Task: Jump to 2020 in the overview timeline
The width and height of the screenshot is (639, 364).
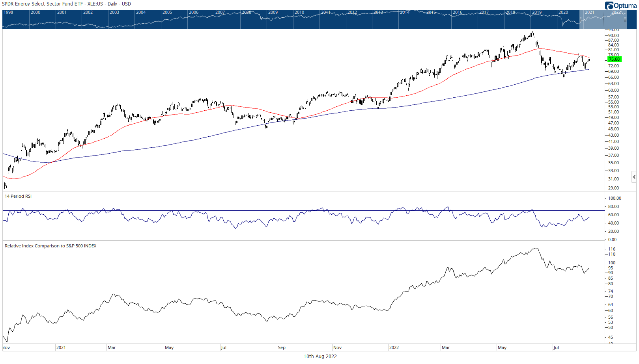Action: coord(563,12)
